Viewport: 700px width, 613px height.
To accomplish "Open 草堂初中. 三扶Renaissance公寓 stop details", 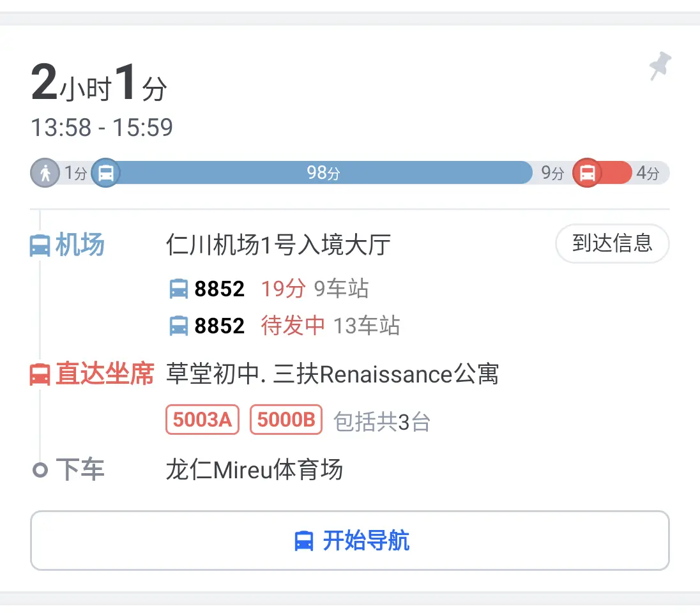I will click(x=332, y=374).
